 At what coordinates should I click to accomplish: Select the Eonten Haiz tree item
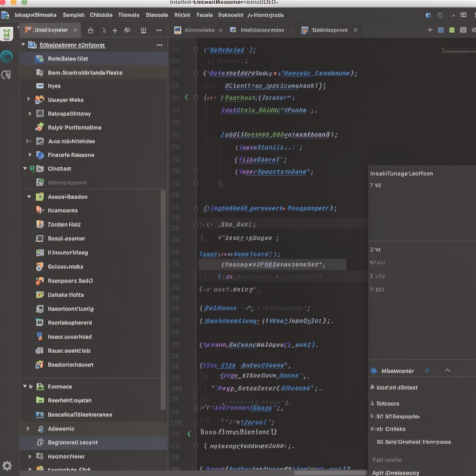[91, 225]
